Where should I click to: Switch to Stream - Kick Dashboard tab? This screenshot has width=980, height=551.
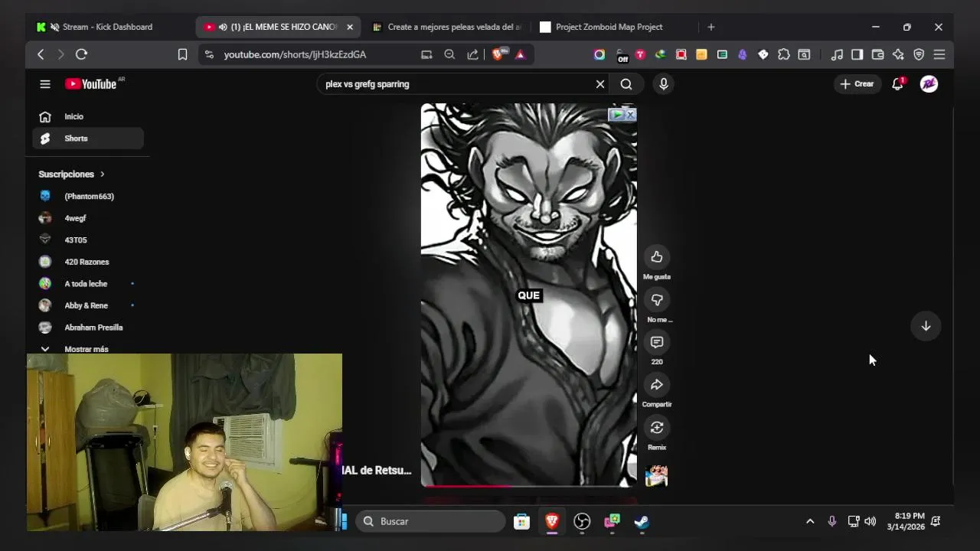107,27
